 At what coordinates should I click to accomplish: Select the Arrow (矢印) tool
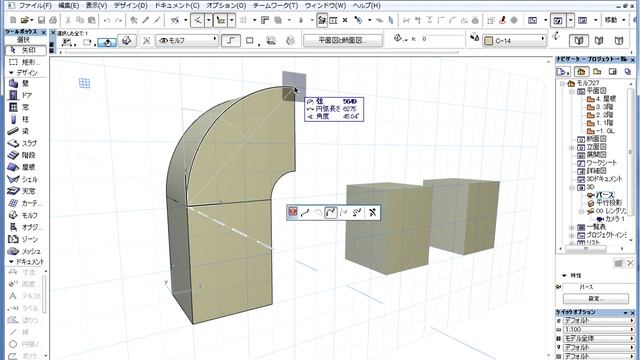click(25, 50)
